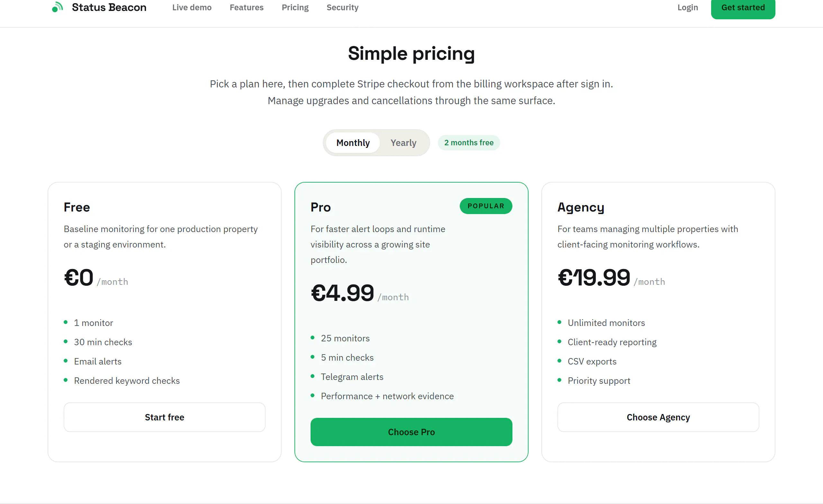Click the Pro plan heading

[321, 207]
